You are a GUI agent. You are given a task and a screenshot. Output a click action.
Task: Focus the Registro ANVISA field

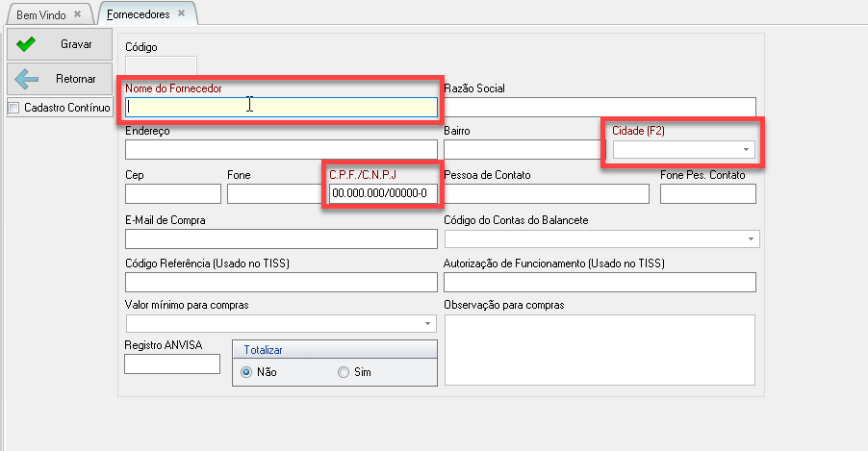pos(172,364)
